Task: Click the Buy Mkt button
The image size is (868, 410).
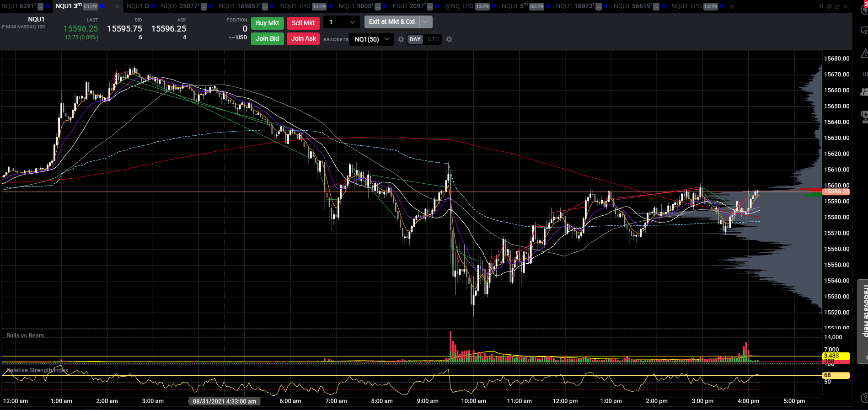Action: [268, 23]
